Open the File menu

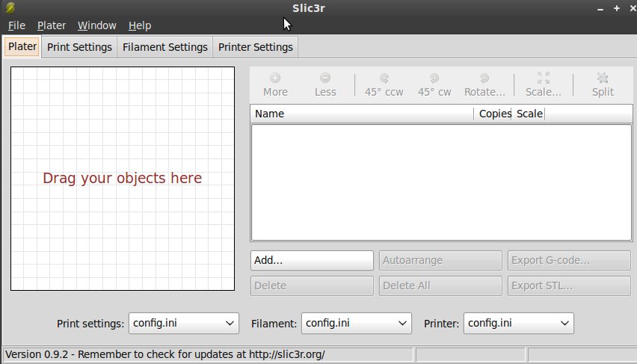16,25
